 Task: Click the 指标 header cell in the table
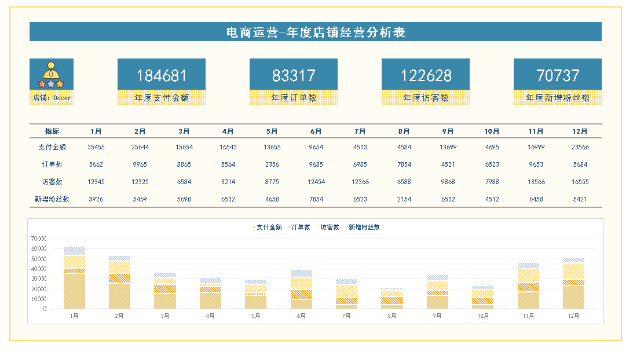pyautogui.click(x=52, y=131)
